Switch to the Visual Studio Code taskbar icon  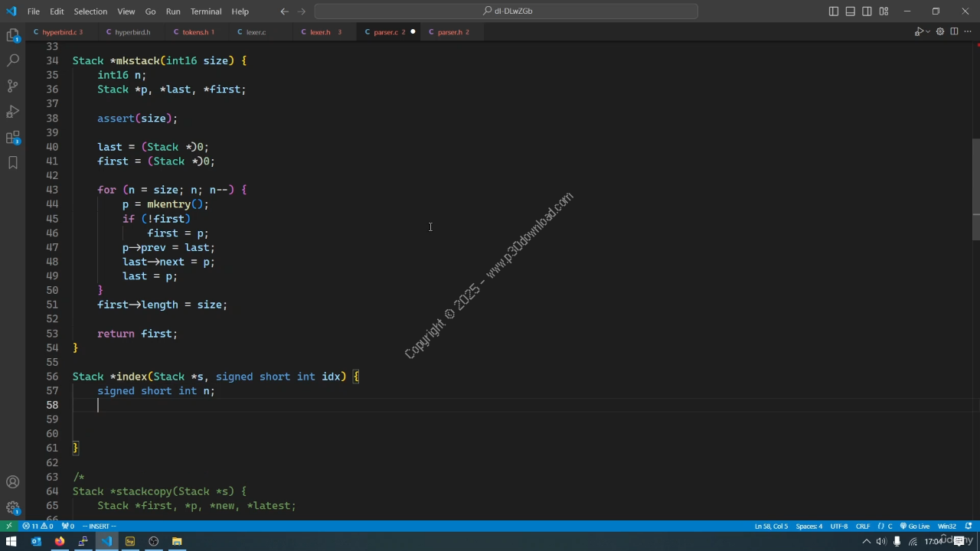click(x=106, y=542)
